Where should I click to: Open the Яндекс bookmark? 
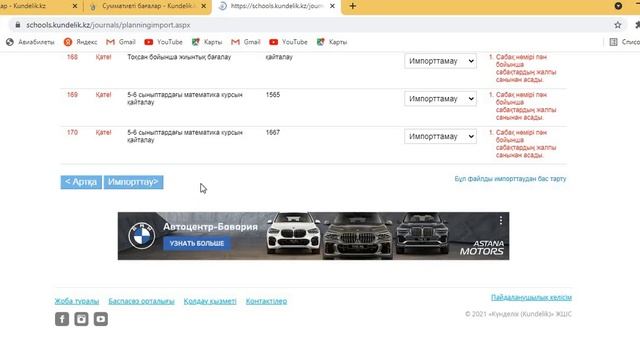(80, 42)
